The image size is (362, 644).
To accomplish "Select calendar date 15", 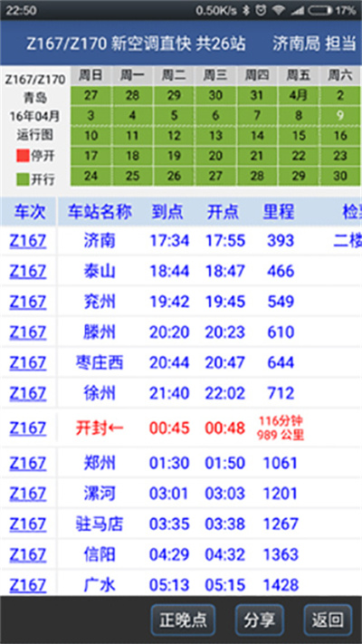I will coord(299,136).
